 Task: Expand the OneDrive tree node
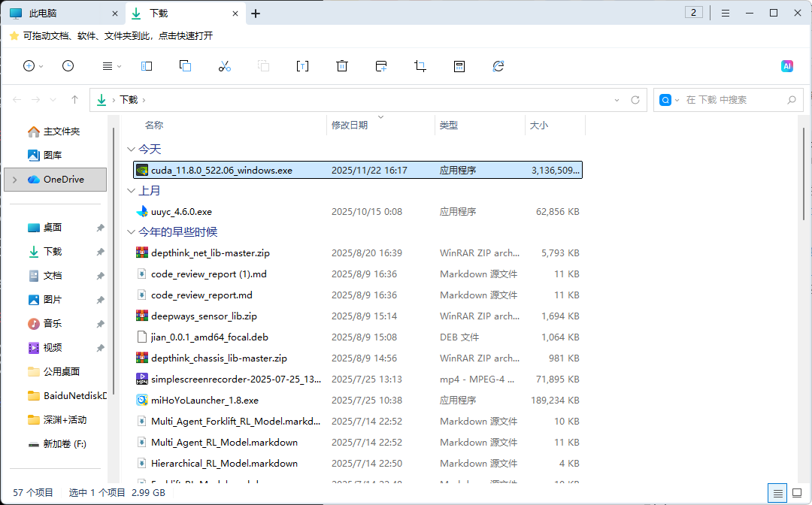14,180
